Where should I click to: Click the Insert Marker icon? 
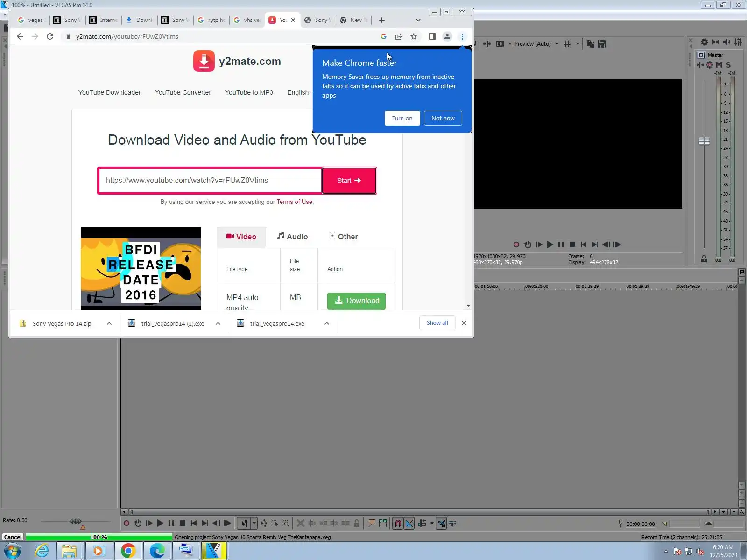click(x=372, y=524)
